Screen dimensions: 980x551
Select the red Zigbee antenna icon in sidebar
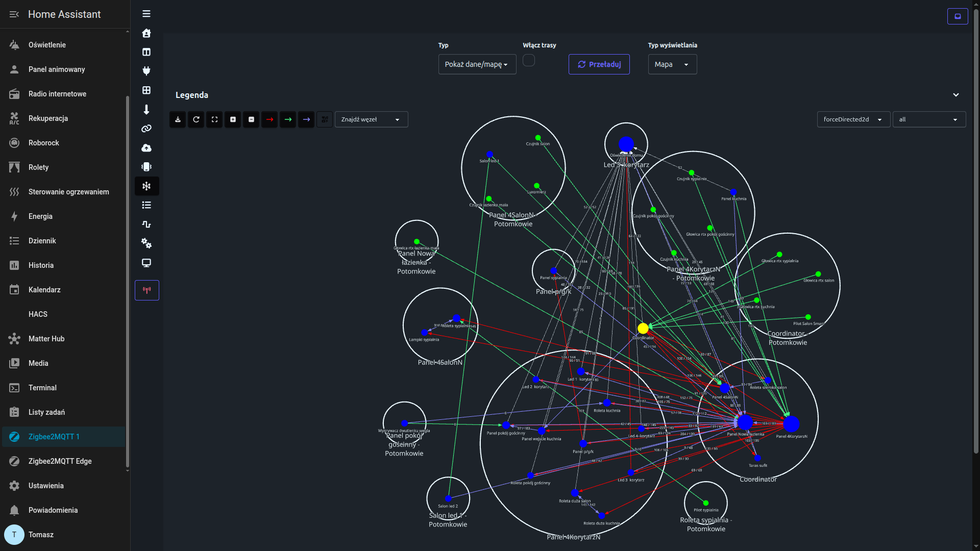(x=146, y=290)
